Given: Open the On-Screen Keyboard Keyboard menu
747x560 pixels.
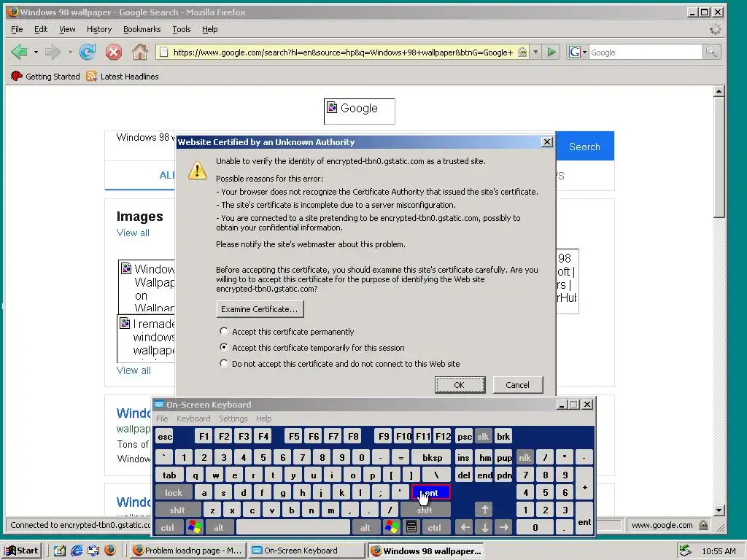Looking at the screenshot, I should (x=193, y=419).
